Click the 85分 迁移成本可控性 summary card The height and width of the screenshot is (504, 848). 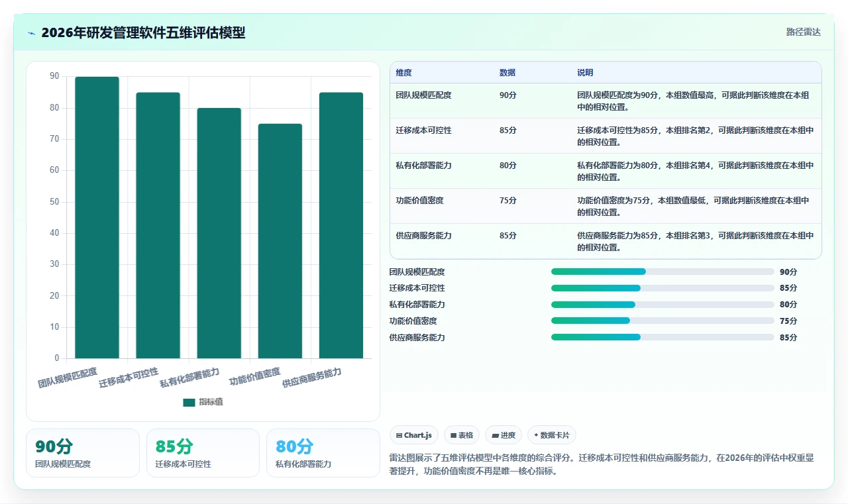203,453
